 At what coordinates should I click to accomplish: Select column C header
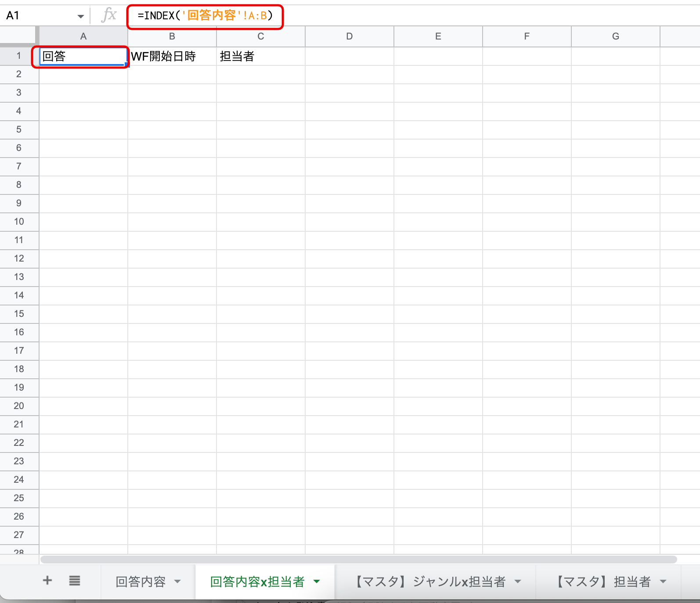click(261, 36)
